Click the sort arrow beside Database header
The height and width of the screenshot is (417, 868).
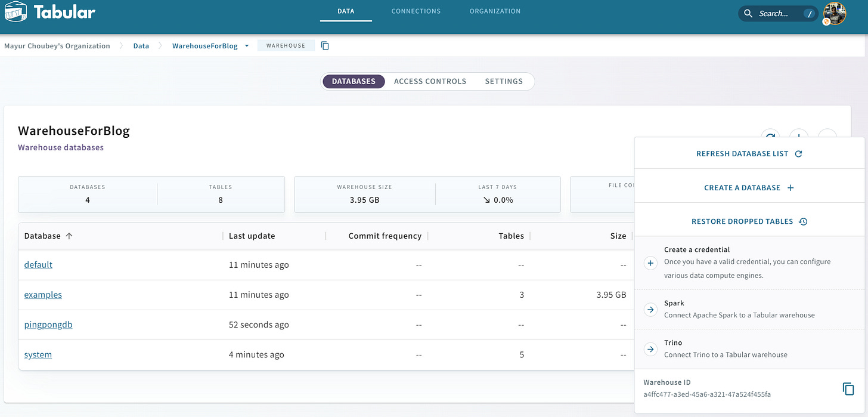pos(69,236)
